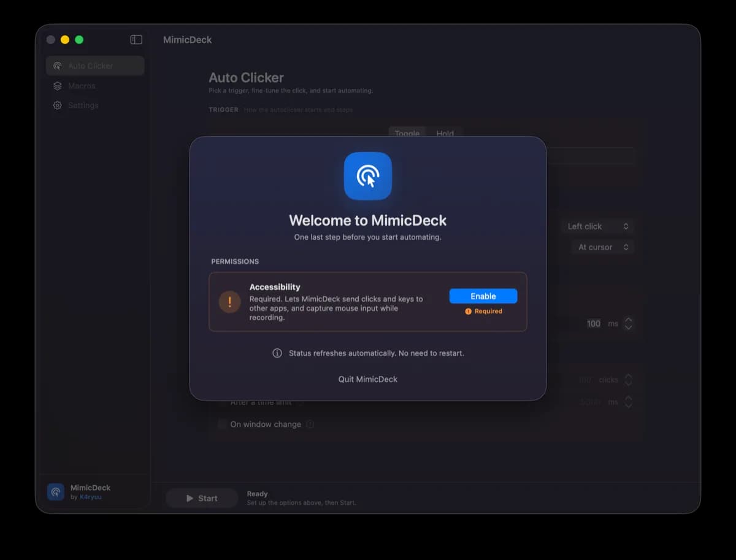Click the stepper beside 100 ms

click(x=628, y=324)
